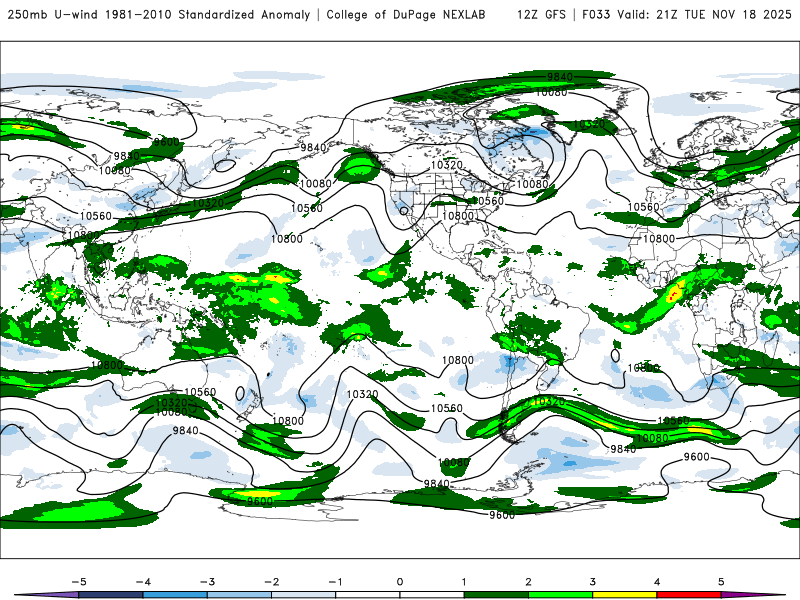This screenshot has height=600, width=800.
Task: Select the pale blue swatch between -2 and -1
Action: click(304, 595)
